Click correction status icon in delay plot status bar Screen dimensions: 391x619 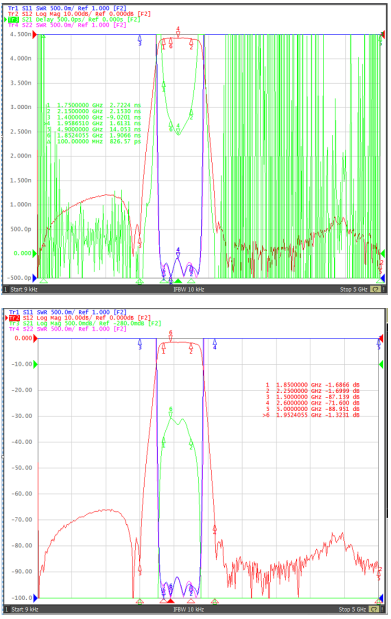coord(375,289)
